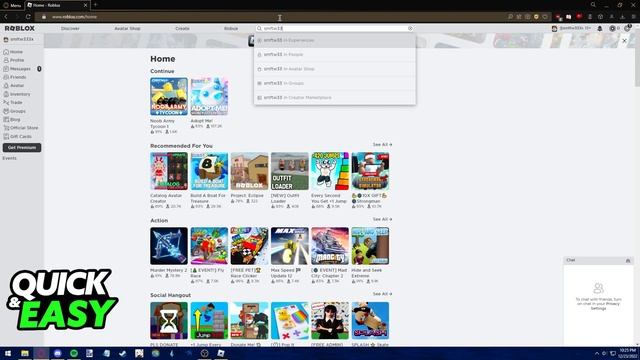Screen dimensions: 640x360
Task: Search smftw33 in Avatar Shop
Action: pos(335,69)
